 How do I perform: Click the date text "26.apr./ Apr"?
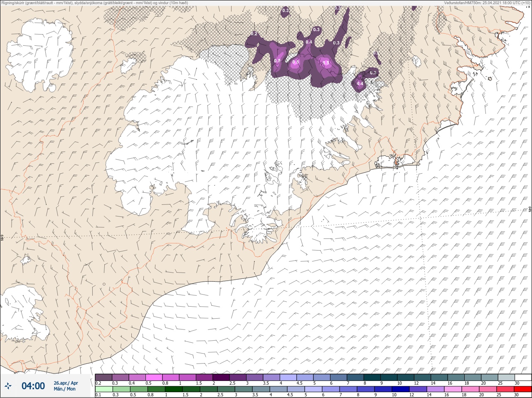66,383
